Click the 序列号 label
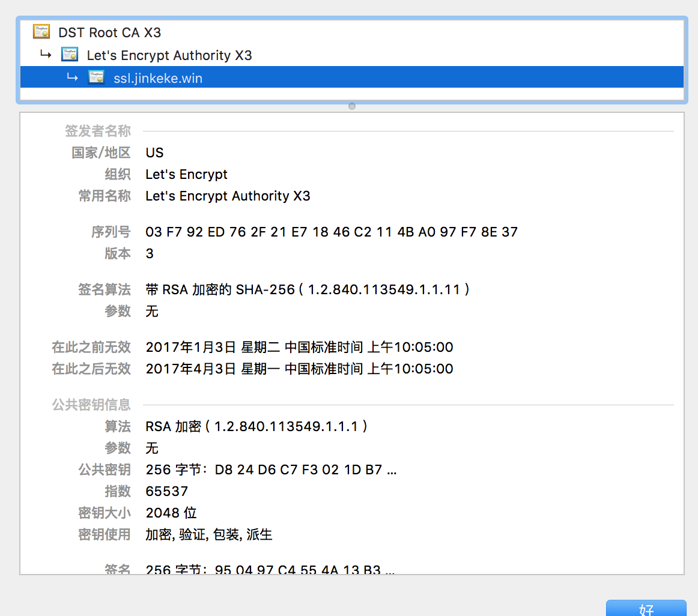This screenshot has width=698, height=616. [x=111, y=232]
